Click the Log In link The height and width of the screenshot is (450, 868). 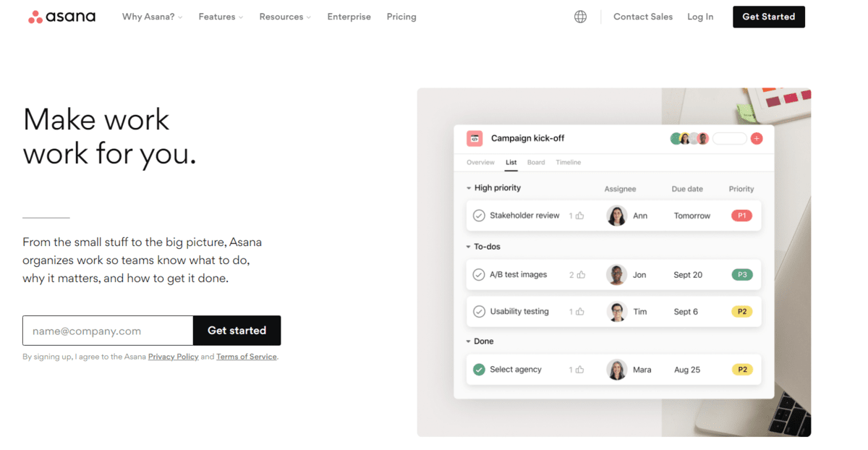[x=700, y=17]
